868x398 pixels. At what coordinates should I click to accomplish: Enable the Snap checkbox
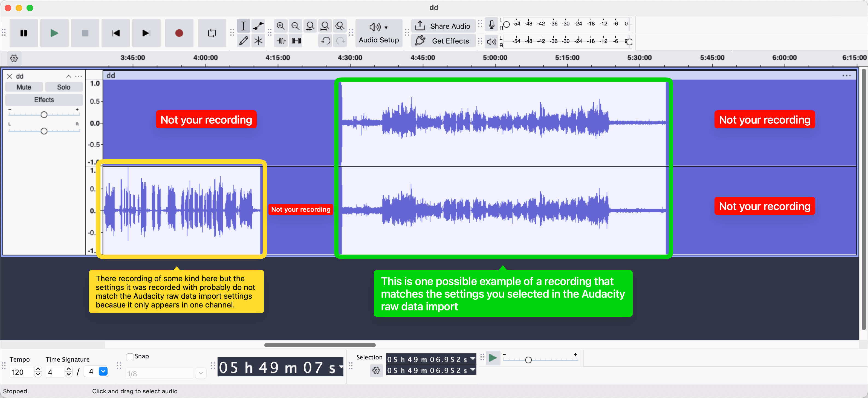(x=130, y=357)
